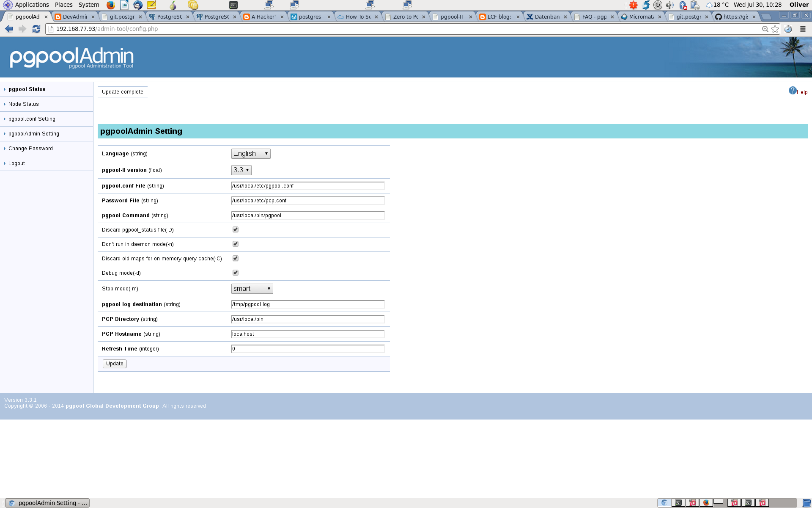Switch to the Zero to Po browser tab
The height and width of the screenshot is (508, 812).
point(405,17)
